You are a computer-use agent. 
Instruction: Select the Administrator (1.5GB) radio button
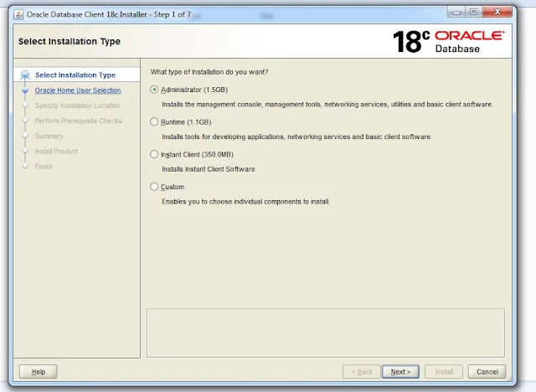click(154, 90)
